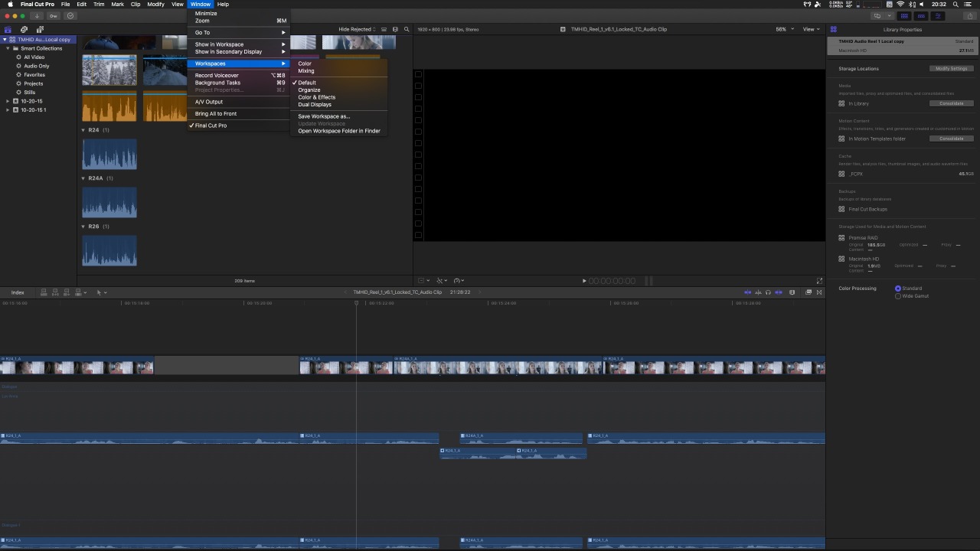Collapse the TMHID Audio library disclosure triangle
The image size is (980, 551).
(x=4, y=40)
